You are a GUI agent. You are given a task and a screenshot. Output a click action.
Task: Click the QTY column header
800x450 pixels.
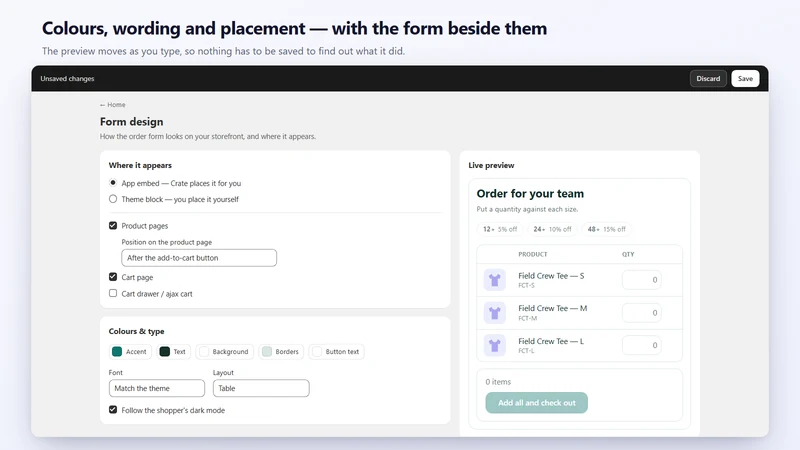628,254
